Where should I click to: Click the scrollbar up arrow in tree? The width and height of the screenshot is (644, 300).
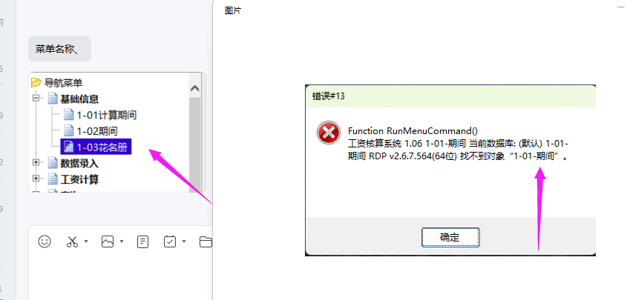coord(194,89)
